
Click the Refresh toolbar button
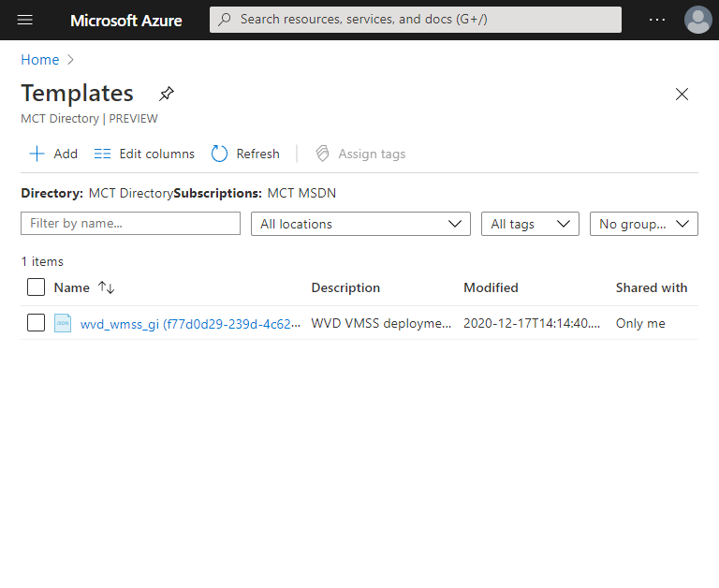click(x=245, y=154)
